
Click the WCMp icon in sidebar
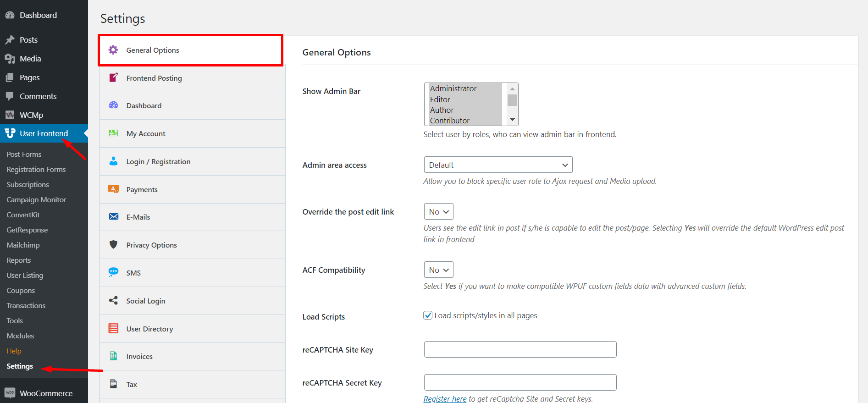coord(10,115)
